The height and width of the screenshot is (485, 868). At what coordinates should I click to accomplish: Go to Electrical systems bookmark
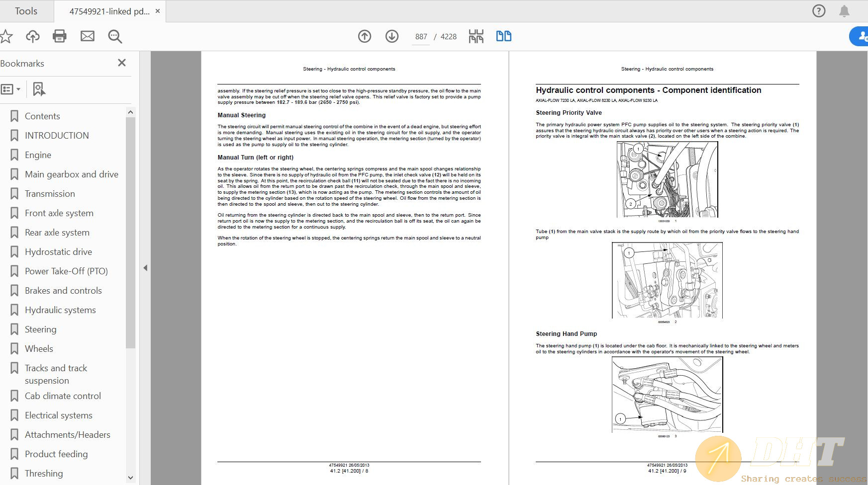[x=59, y=415]
